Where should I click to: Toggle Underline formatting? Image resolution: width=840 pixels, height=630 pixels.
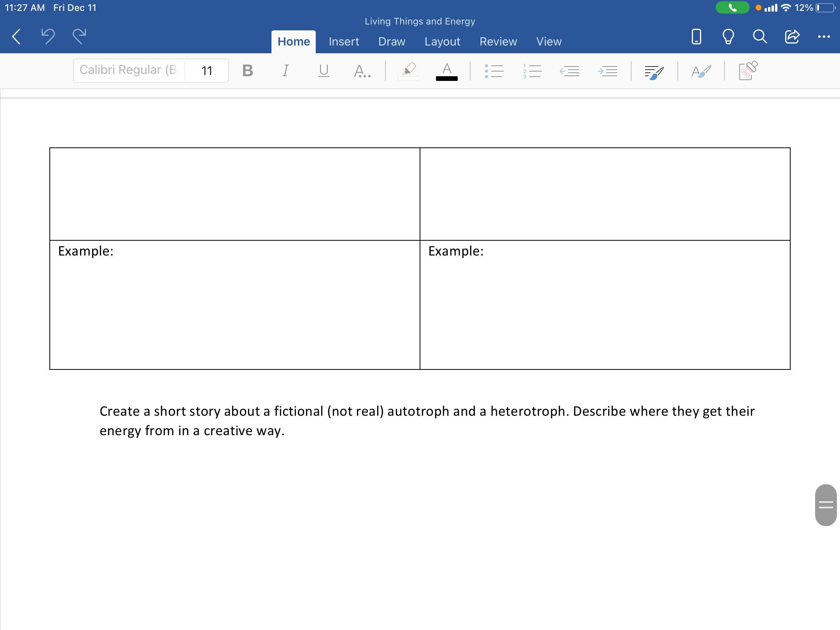tap(324, 71)
